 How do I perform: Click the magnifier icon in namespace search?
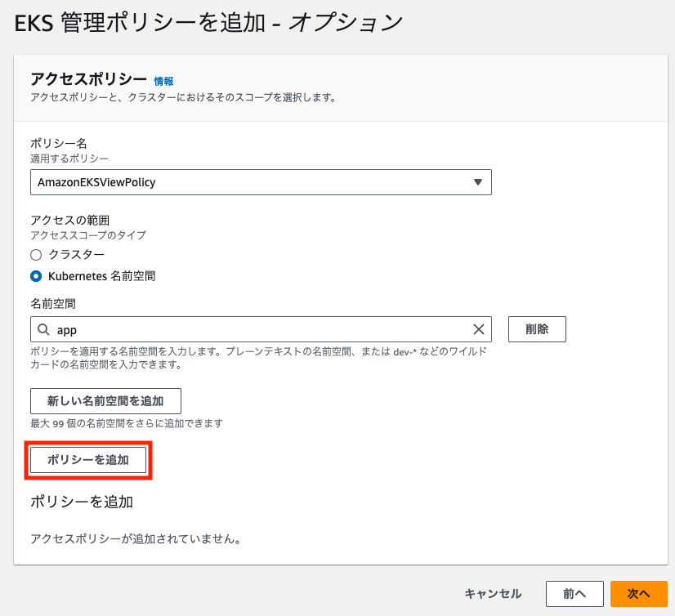pos(46,329)
